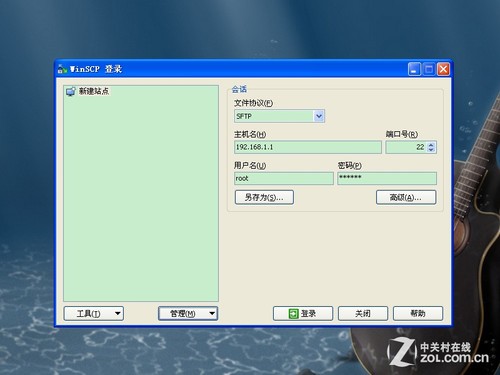Click the 密码 password field
This screenshot has width=500, height=375.
[x=387, y=178]
